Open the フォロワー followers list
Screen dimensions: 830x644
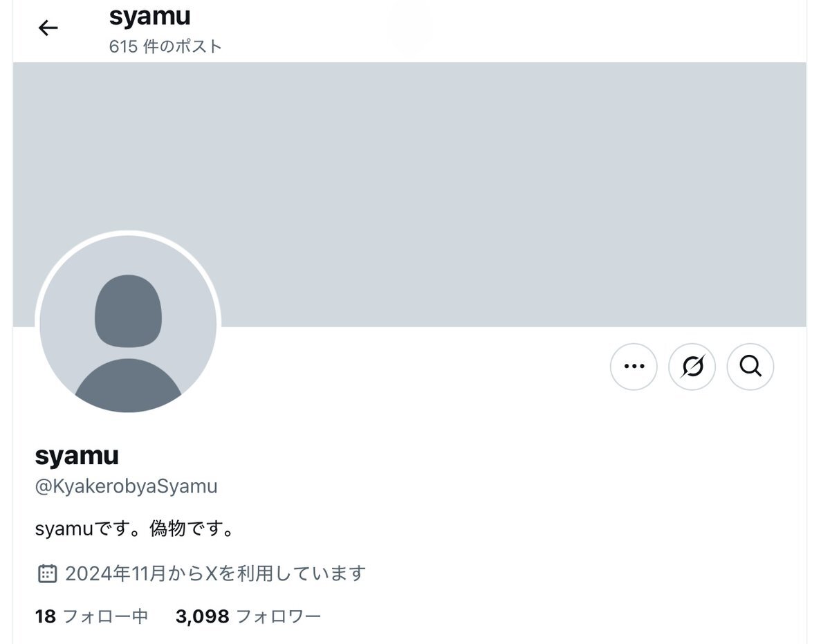pyautogui.click(x=278, y=616)
